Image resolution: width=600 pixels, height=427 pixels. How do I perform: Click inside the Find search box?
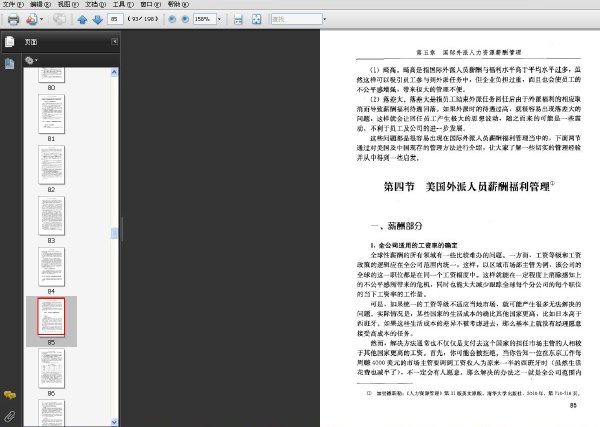pos(297,19)
